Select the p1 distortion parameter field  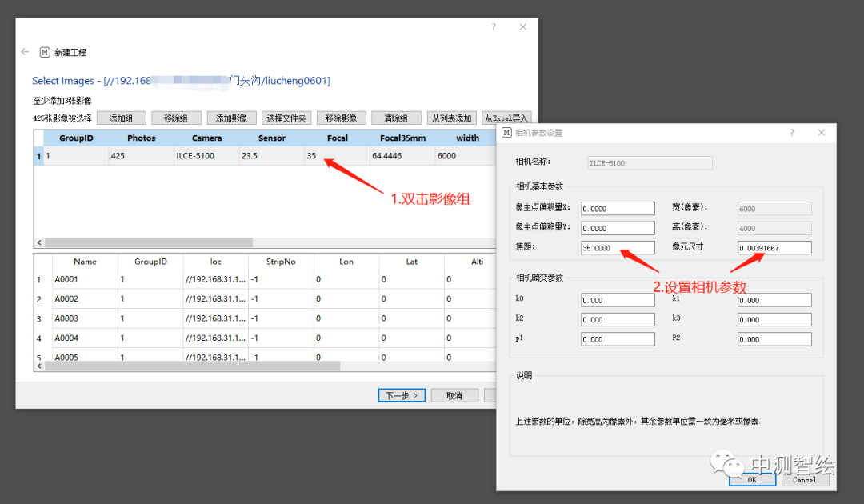click(618, 339)
